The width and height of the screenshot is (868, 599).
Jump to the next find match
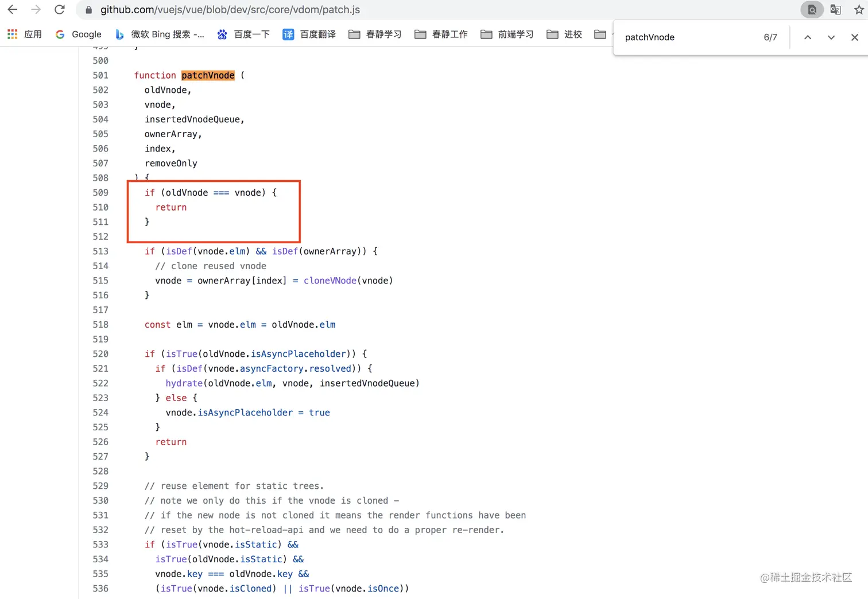(x=831, y=37)
